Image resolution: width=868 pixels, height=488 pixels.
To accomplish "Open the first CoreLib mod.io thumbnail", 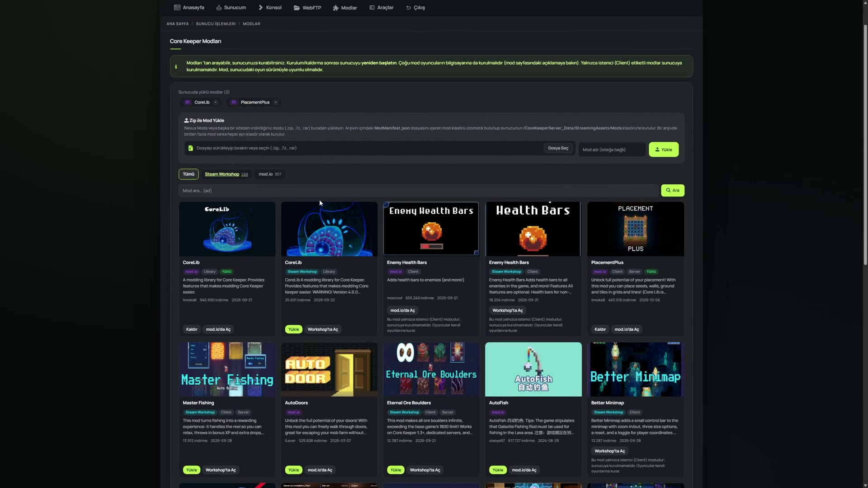I will (227, 229).
